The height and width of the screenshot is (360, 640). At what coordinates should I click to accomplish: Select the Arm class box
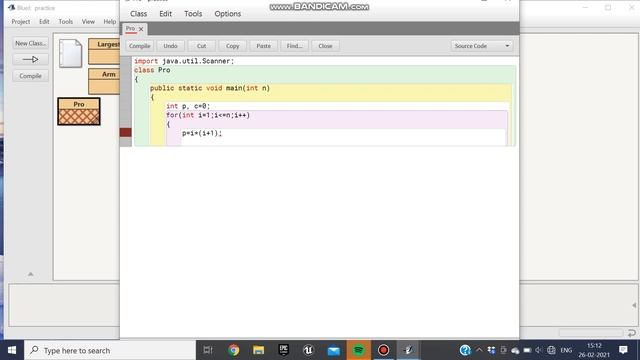pyautogui.click(x=104, y=81)
